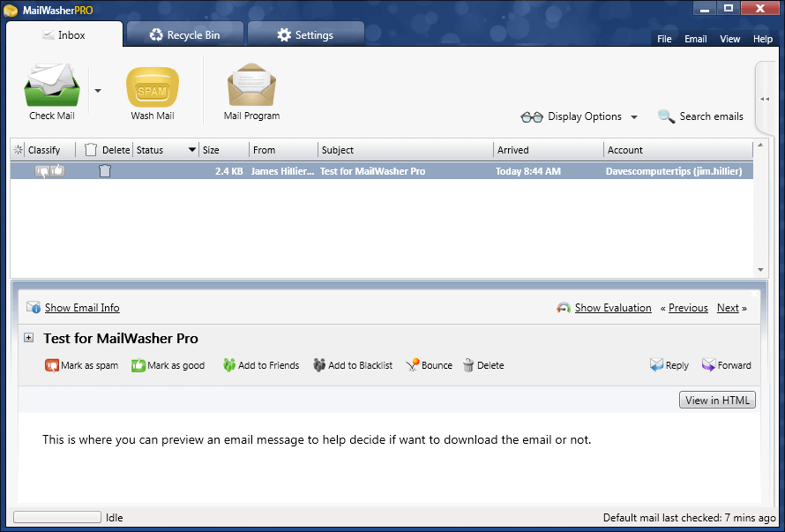Classify James Hillier email thumbs up
This screenshot has height=532, width=785.
point(57,170)
